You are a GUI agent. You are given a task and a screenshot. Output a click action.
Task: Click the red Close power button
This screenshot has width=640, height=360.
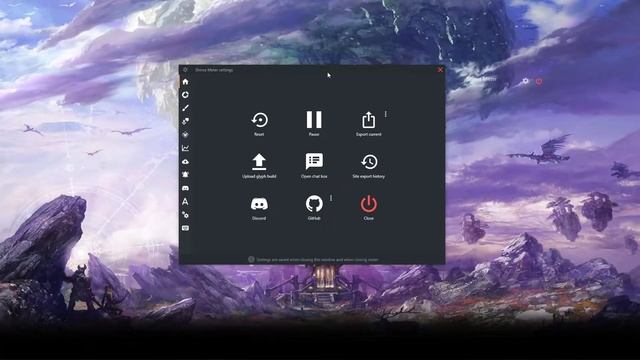[x=369, y=208]
